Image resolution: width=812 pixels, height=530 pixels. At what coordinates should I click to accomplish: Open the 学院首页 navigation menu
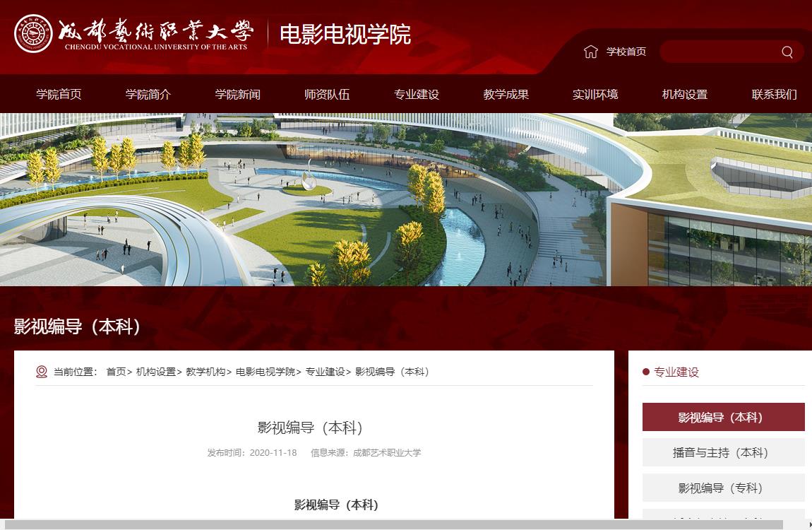[58, 94]
